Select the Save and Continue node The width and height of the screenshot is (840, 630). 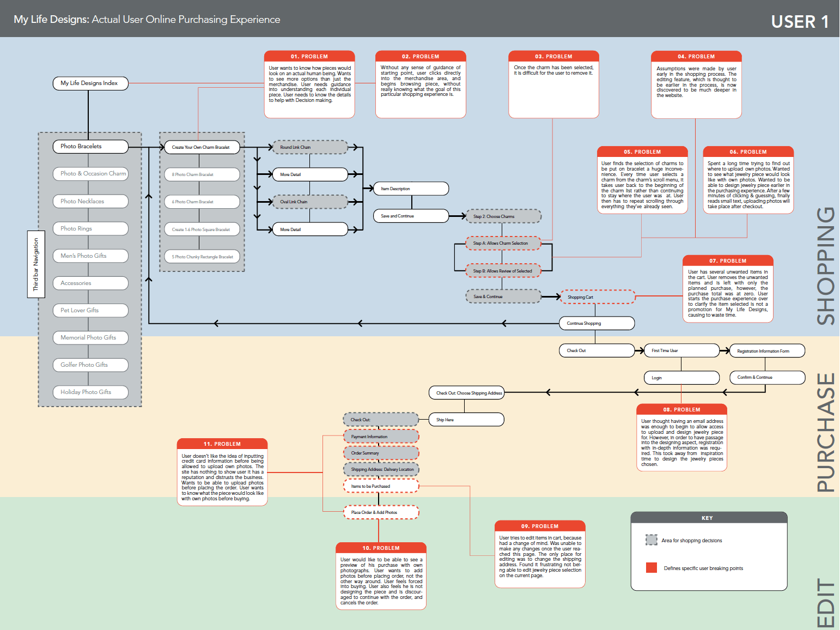[x=411, y=216]
